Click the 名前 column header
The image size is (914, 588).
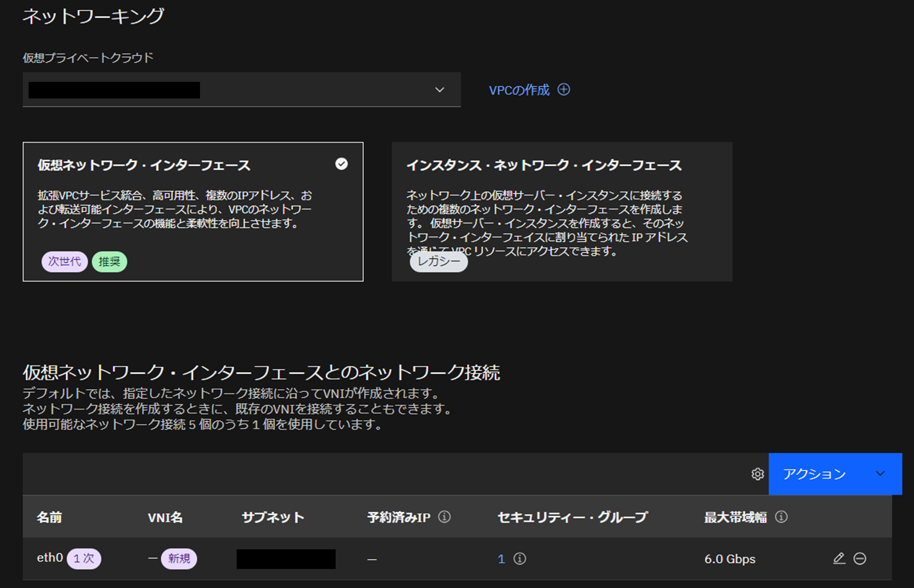click(49, 517)
